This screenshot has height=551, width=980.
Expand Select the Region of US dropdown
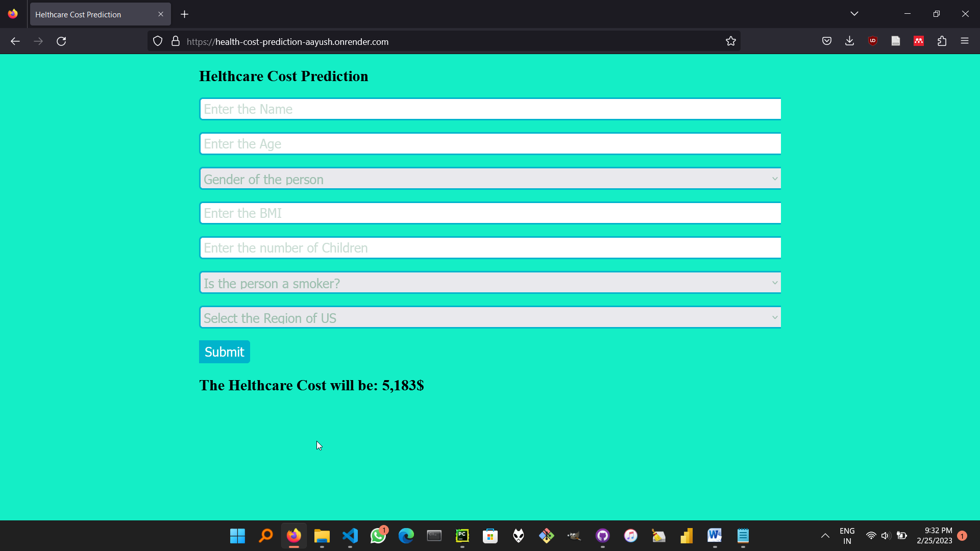(490, 318)
